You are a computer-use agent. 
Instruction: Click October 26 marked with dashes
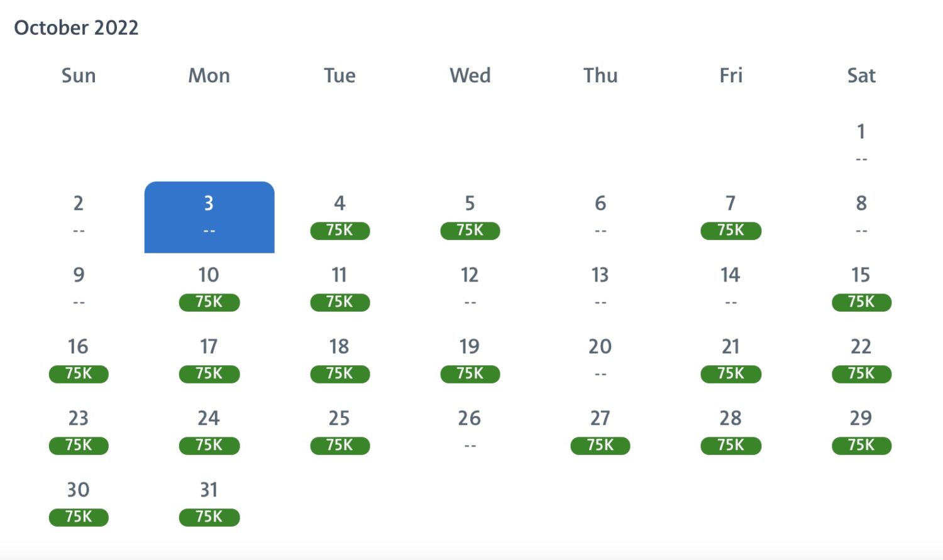point(470,431)
